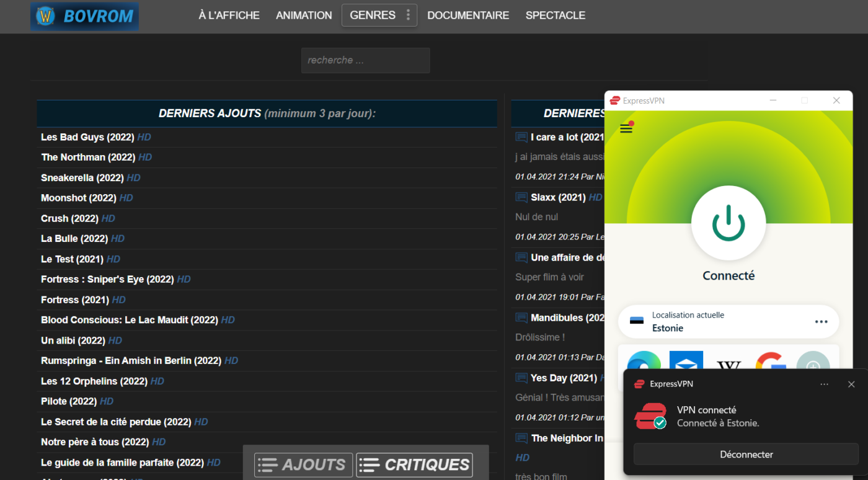The image size is (868, 480).
Task: Open the ExpressVPN hamburger menu
Action: click(626, 128)
